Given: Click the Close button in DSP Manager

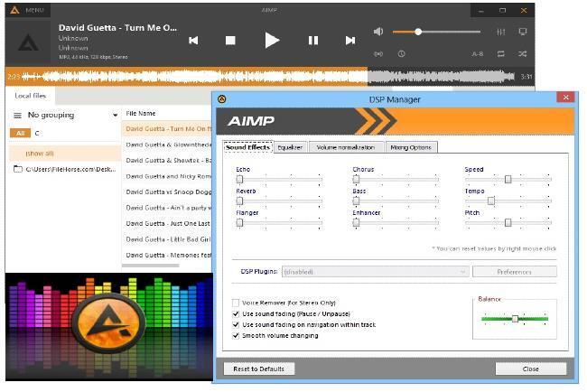Looking at the screenshot, I should click(530, 369).
